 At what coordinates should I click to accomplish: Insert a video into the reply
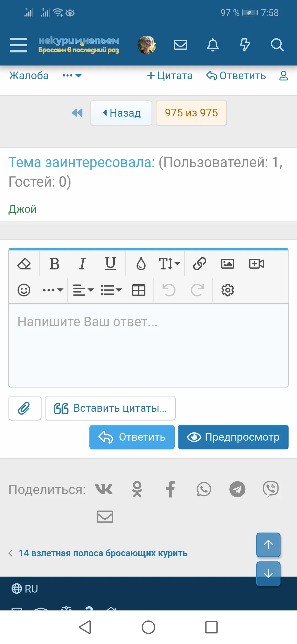tap(256, 263)
